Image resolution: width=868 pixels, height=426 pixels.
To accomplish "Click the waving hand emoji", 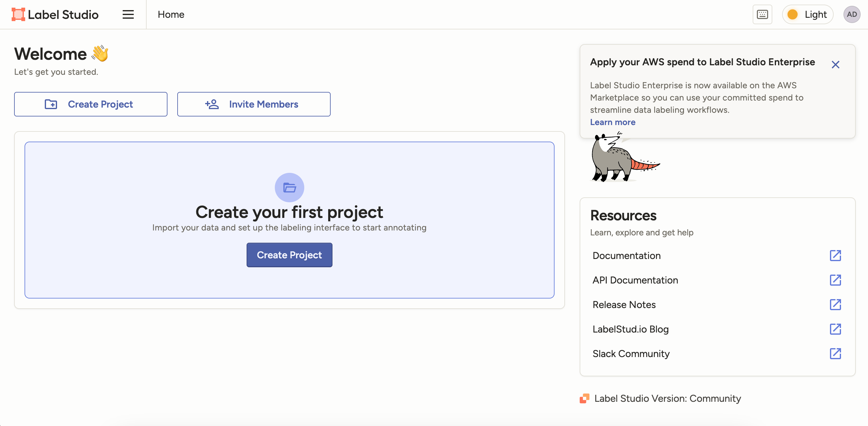I will 100,53.
